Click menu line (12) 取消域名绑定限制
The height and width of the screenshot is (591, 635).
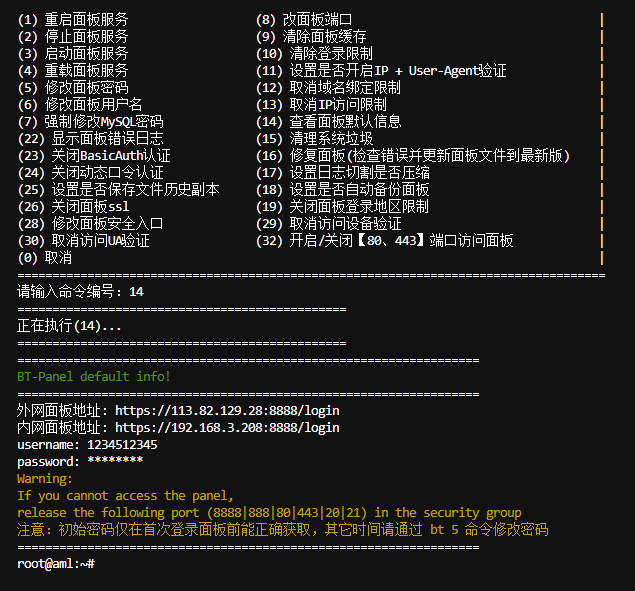[328, 87]
